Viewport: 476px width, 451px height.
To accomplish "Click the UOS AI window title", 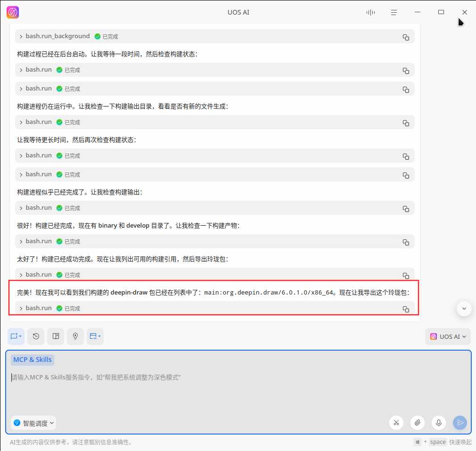I will pyautogui.click(x=238, y=12).
